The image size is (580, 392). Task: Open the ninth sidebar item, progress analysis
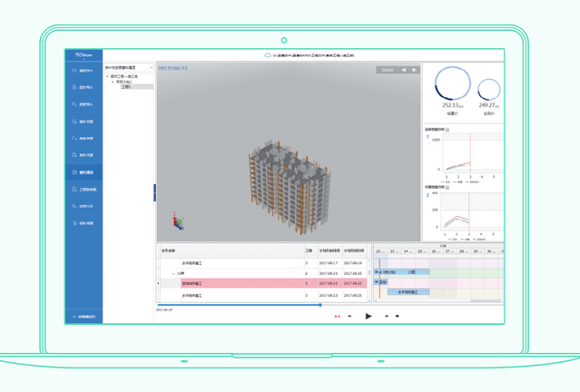click(84, 206)
